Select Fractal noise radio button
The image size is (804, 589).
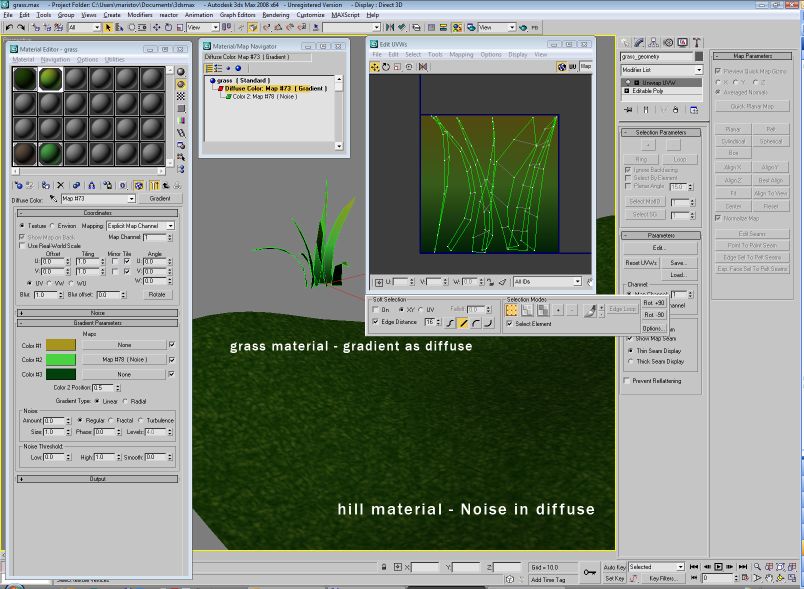pyautogui.click(x=111, y=420)
